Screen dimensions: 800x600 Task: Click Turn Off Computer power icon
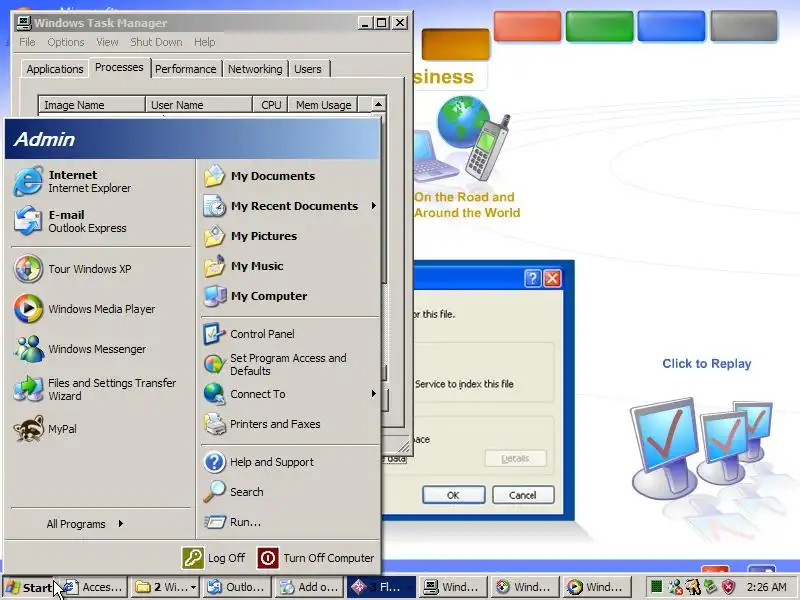pos(268,558)
